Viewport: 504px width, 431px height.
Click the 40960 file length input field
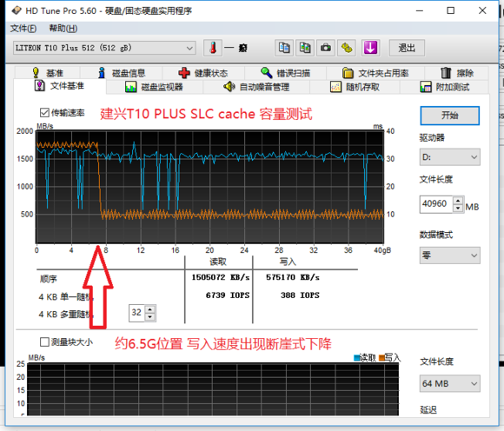(x=436, y=204)
